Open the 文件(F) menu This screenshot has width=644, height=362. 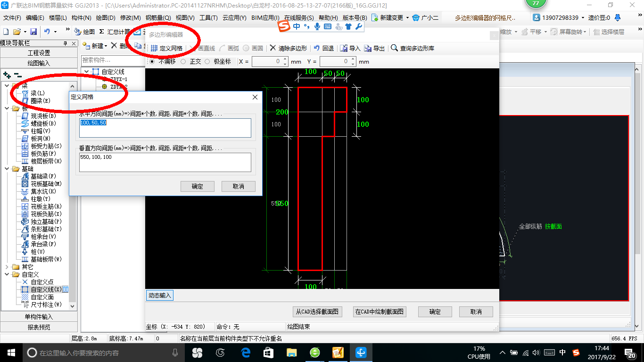(12, 17)
